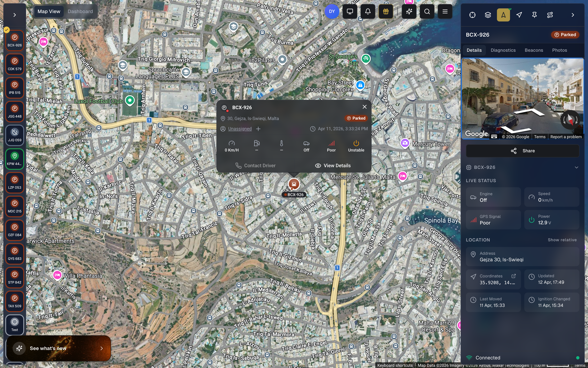Open the Details tab
This screenshot has height=368, width=588.
(474, 50)
